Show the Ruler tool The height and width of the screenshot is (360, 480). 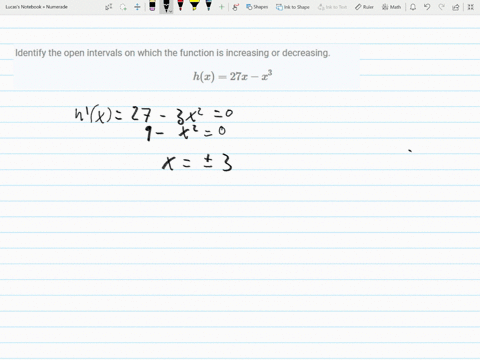(x=364, y=7)
